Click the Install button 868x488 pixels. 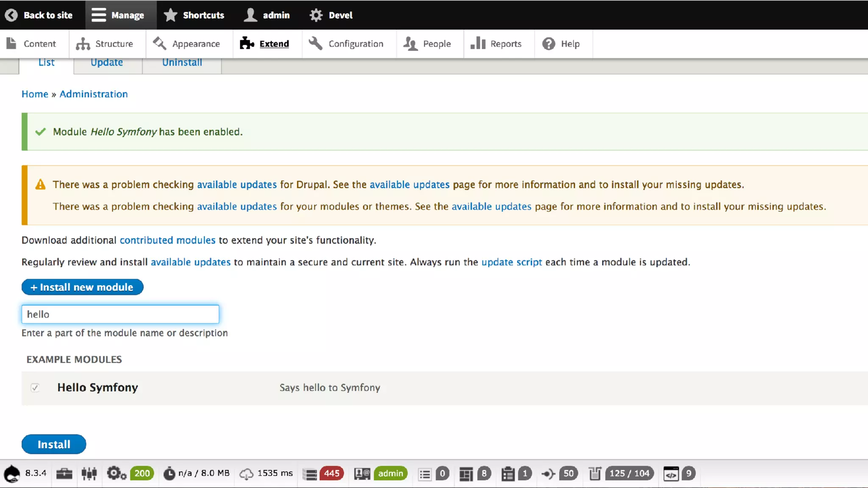coord(54,444)
